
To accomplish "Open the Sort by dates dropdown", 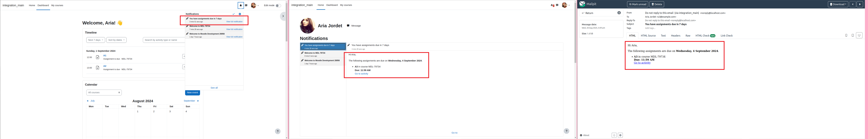I will point(116,40).
